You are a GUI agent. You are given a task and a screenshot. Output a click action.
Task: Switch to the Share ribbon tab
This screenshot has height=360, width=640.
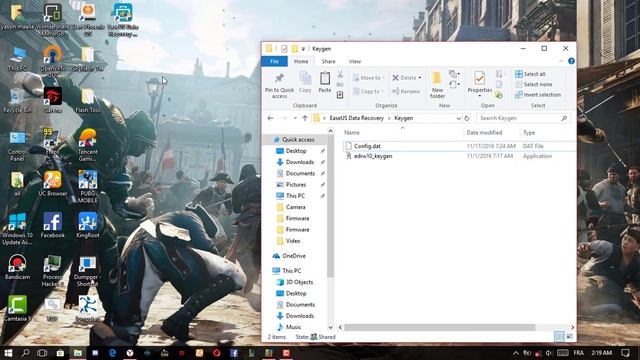(x=328, y=61)
